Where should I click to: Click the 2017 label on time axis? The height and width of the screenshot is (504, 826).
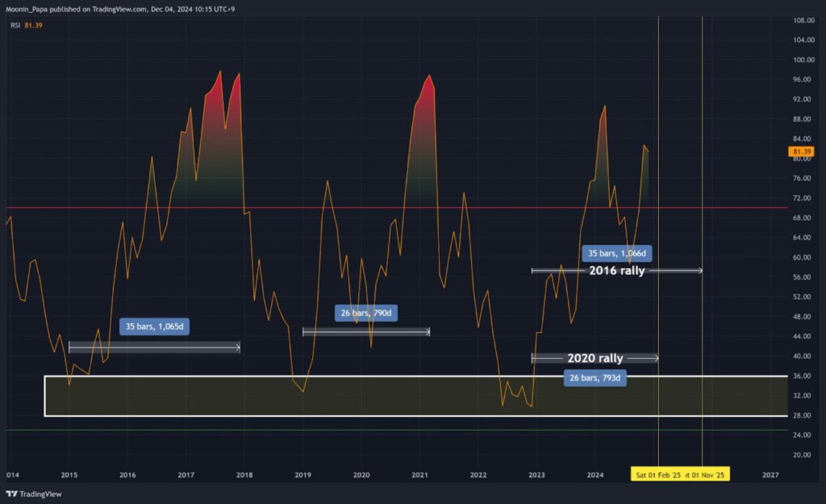tap(186, 475)
